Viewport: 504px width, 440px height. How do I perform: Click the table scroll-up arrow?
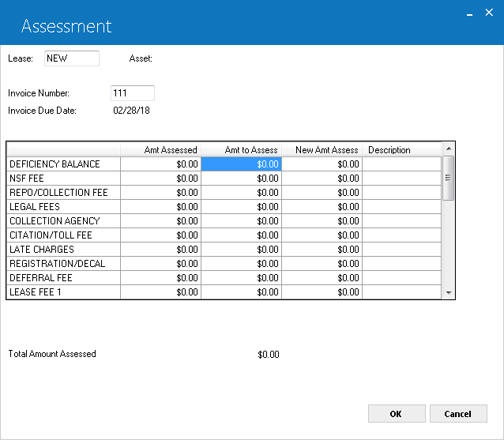point(449,149)
